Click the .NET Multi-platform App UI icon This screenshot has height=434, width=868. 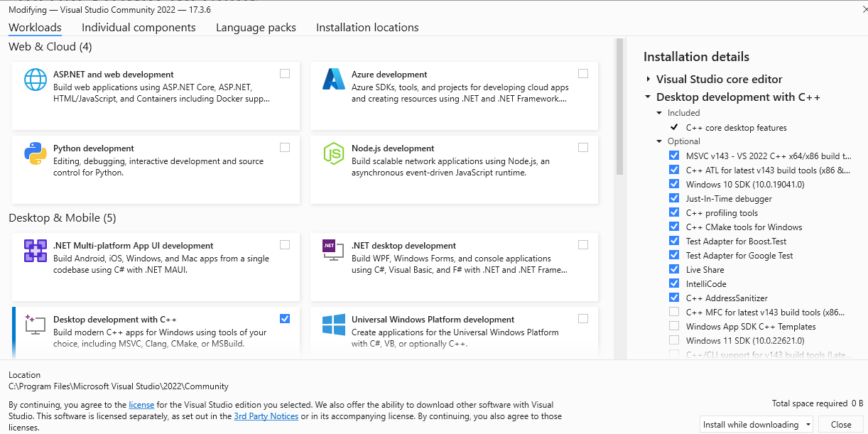tap(36, 251)
